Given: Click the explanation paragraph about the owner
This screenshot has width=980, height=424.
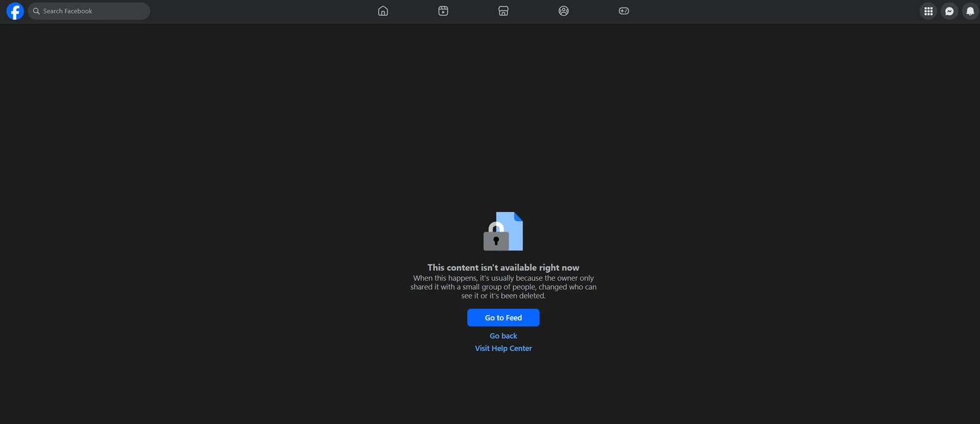Looking at the screenshot, I should coord(503,287).
